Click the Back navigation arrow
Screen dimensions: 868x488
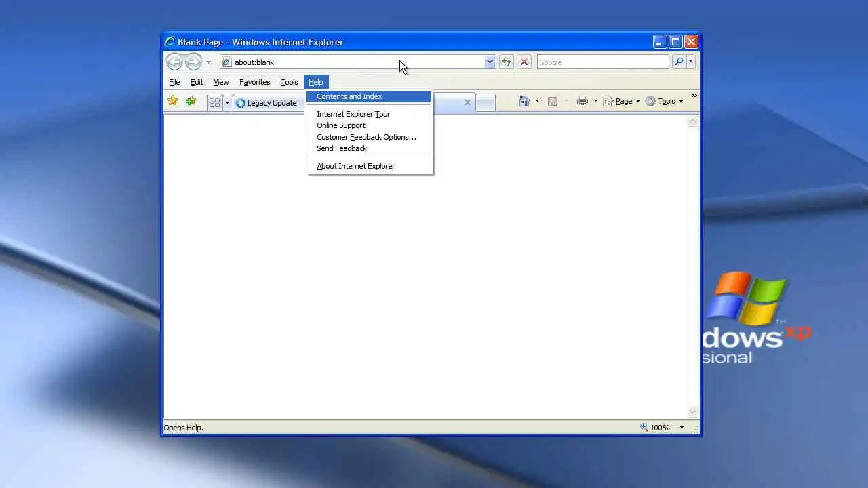[174, 62]
